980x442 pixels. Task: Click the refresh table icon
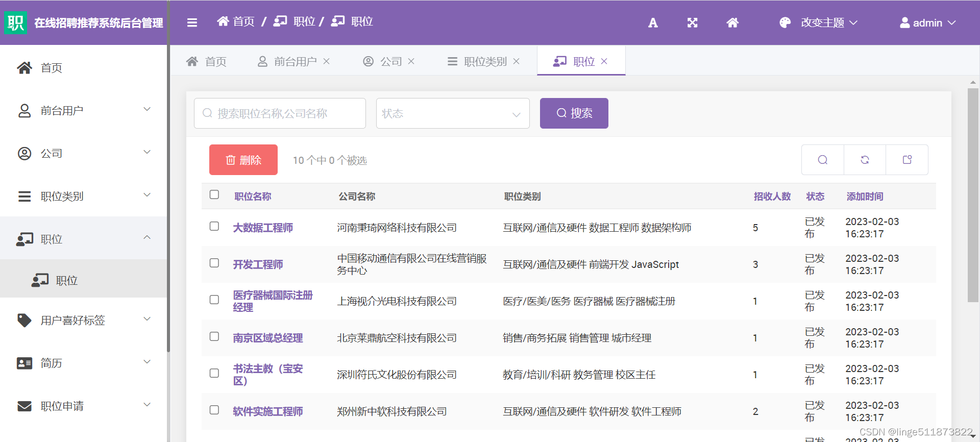coord(865,160)
